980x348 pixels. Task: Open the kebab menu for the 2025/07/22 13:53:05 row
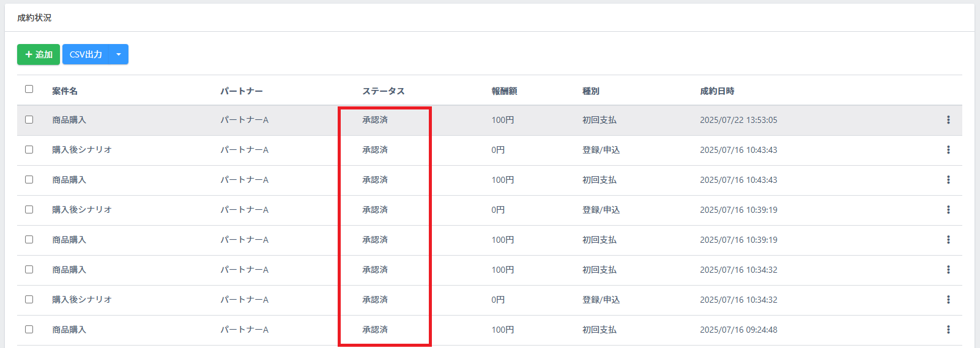[x=948, y=120]
